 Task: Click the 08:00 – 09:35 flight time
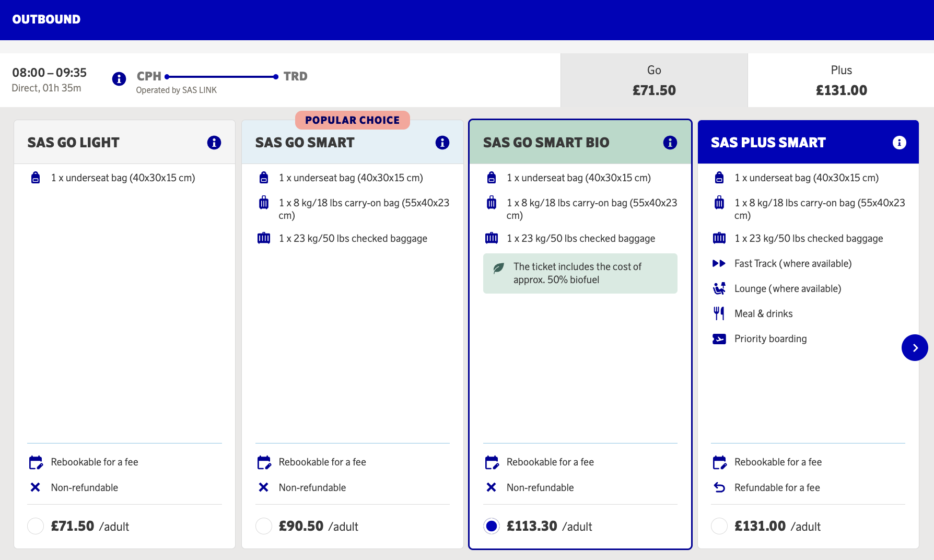tap(50, 73)
